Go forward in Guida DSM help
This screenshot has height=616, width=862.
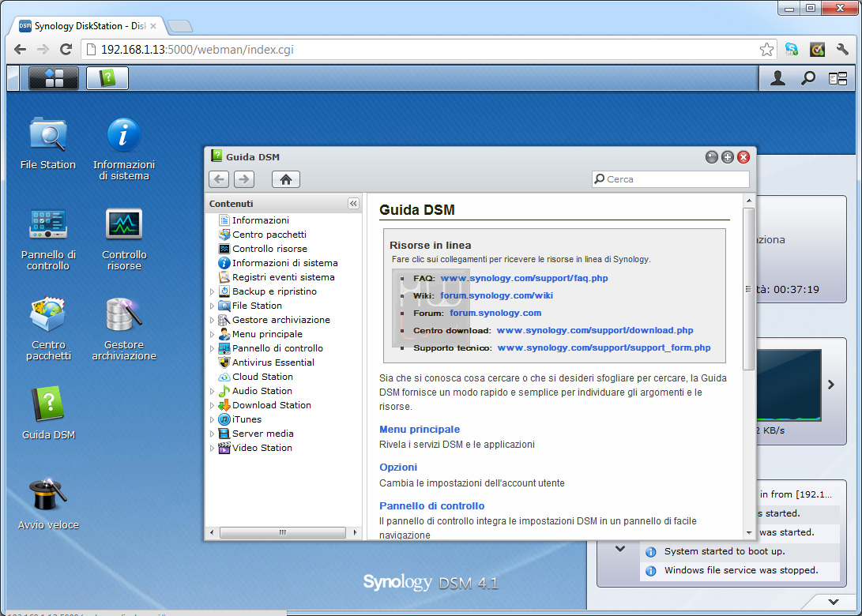click(244, 179)
